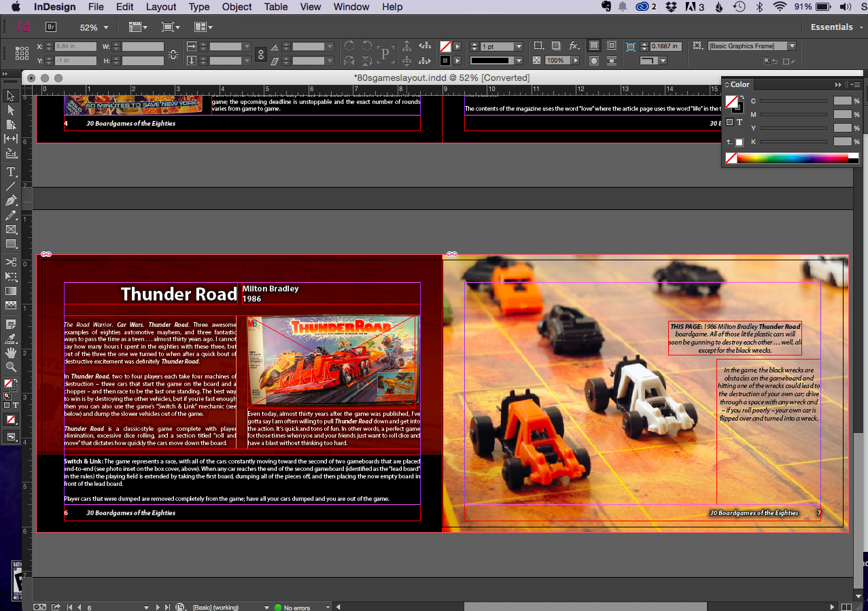Image resolution: width=868 pixels, height=611 pixels.
Task: Activate the Zoom magnifier tool
Action: pyautogui.click(x=11, y=367)
